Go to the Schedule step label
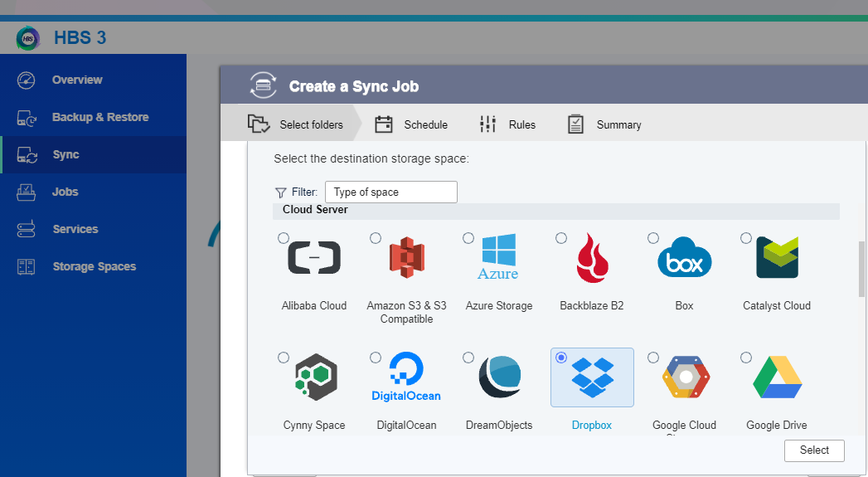This screenshot has width=868, height=477. (x=425, y=124)
